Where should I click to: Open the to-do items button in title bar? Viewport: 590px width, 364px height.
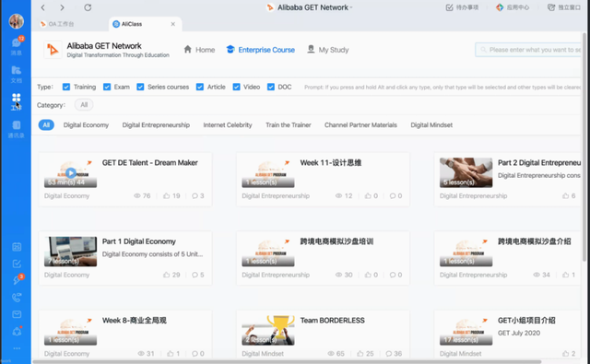[x=462, y=7]
